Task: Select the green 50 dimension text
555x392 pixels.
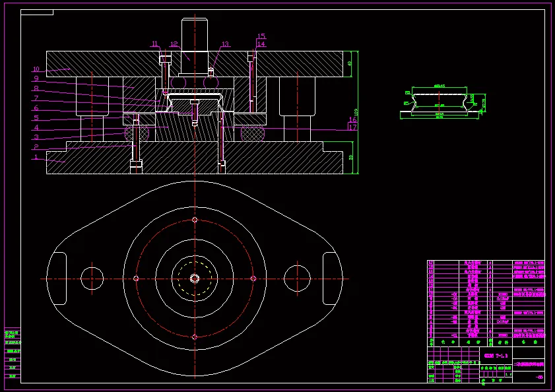Action: (351, 157)
